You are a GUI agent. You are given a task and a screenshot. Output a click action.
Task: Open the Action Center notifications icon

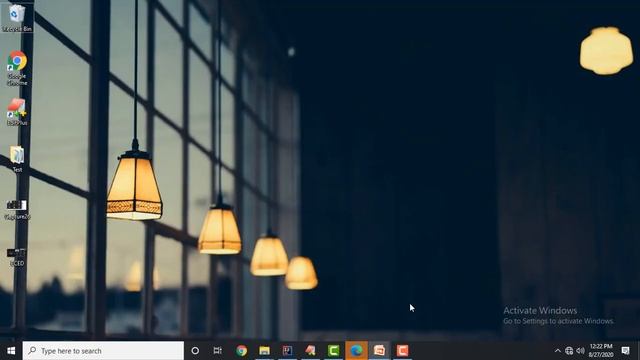click(x=625, y=351)
